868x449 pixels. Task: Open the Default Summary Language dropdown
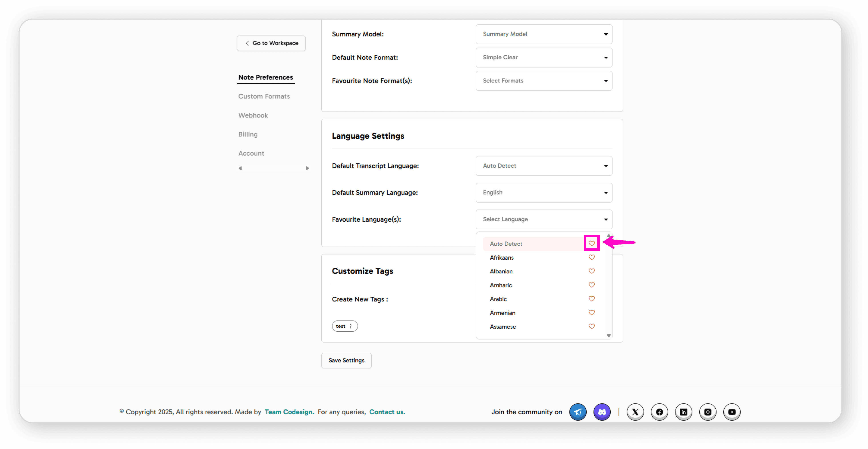[x=543, y=192]
